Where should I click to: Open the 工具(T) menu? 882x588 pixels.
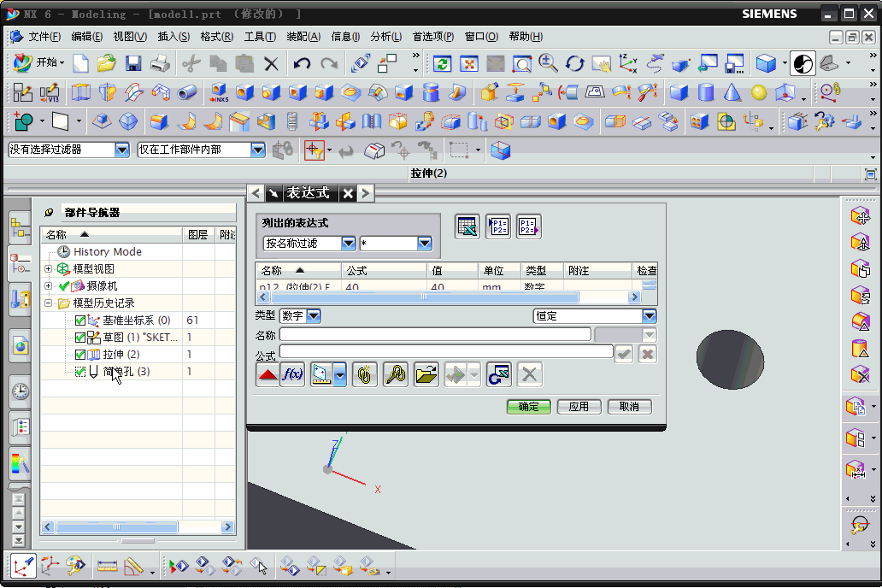260,37
